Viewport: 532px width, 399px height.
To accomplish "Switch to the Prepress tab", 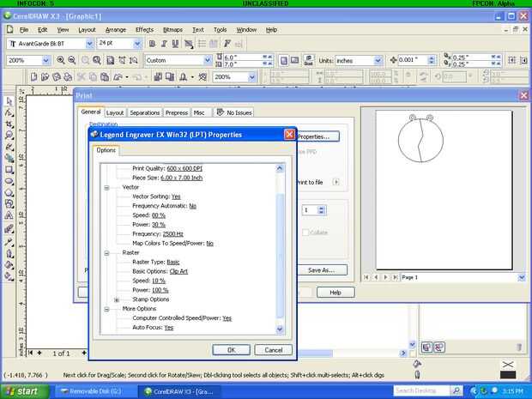I will (x=177, y=112).
